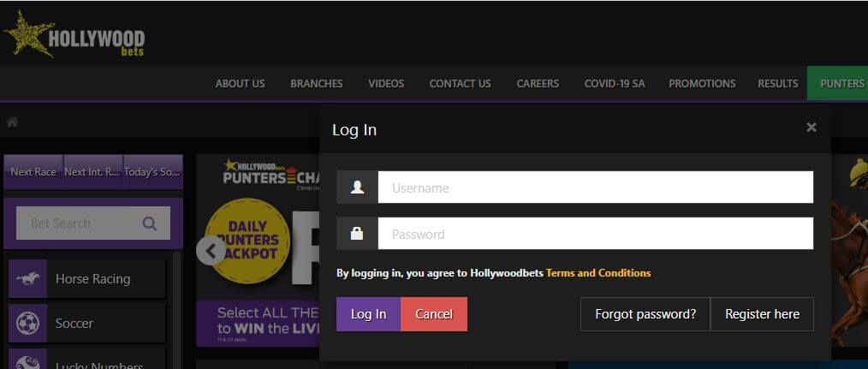868x369 pixels.
Task: Open the Promotions menu item
Action: [702, 84]
